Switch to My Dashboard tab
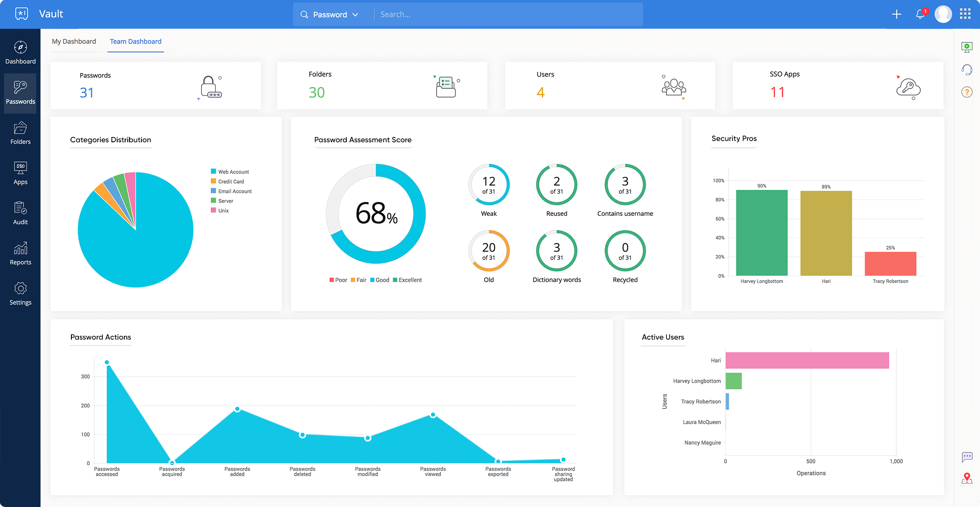 (x=73, y=41)
